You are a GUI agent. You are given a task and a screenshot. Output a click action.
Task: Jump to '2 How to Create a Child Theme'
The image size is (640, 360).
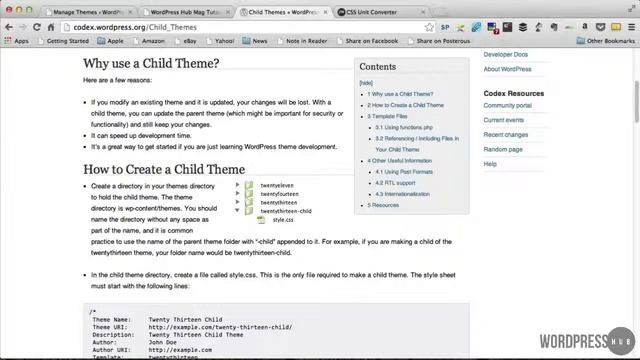pyautogui.click(x=405, y=105)
